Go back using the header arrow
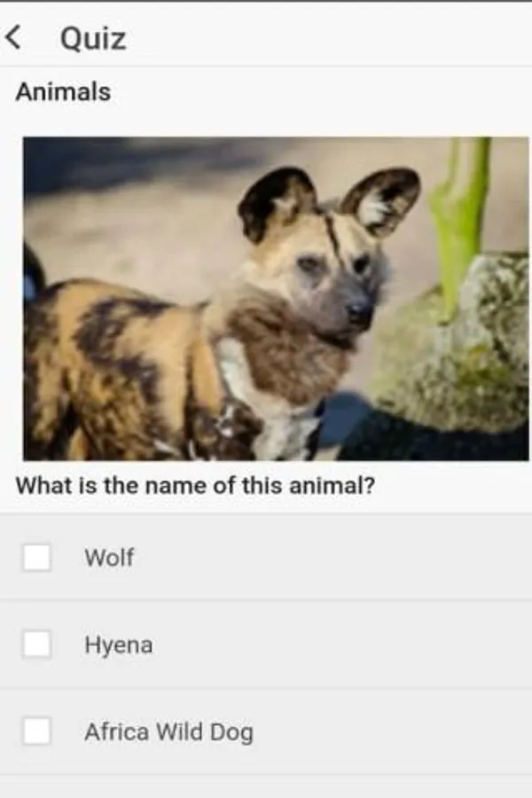 13,37
